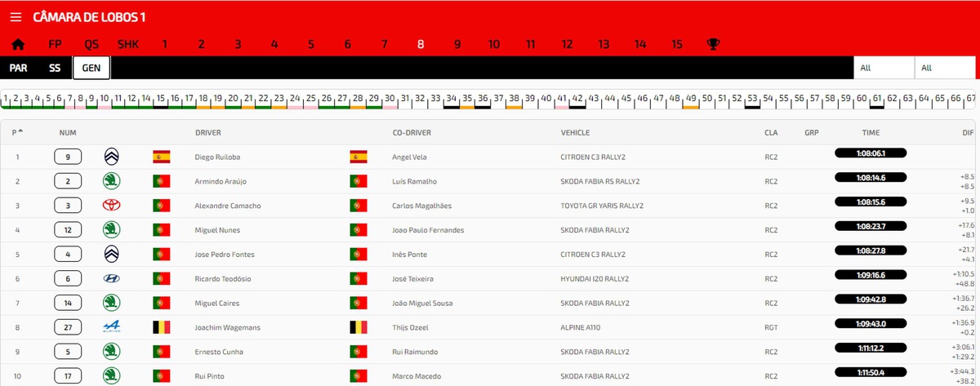Viewport: 980px width, 386px height.
Task: Open the hamburger menu
Action: (x=17, y=17)
